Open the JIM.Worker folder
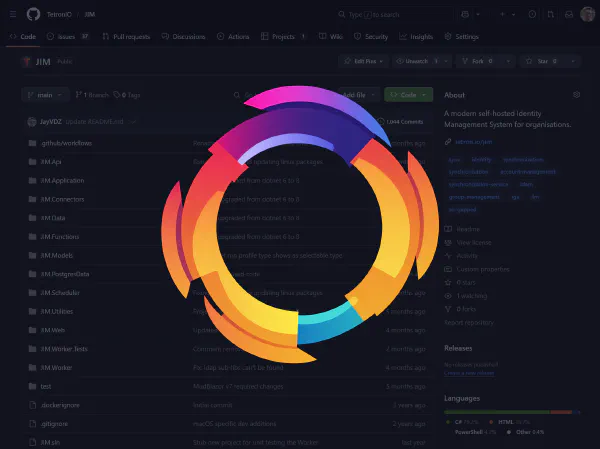The image size is (600, 449). pyautogui.click(x=56, y=367)
